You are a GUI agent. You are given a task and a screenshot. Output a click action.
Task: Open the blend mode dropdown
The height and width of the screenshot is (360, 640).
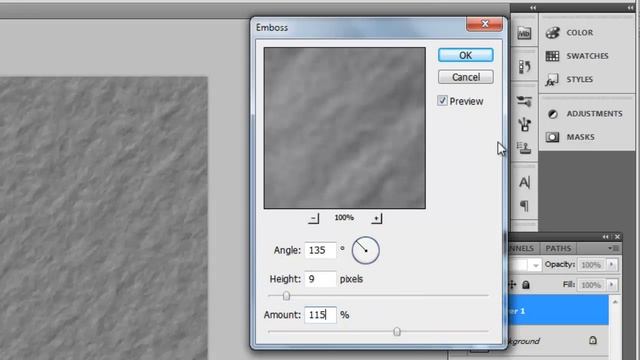[535, 265]
